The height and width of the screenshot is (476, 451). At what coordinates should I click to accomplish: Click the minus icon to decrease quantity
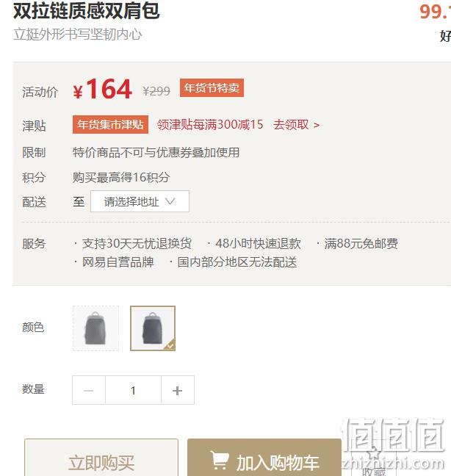point(88,390)
